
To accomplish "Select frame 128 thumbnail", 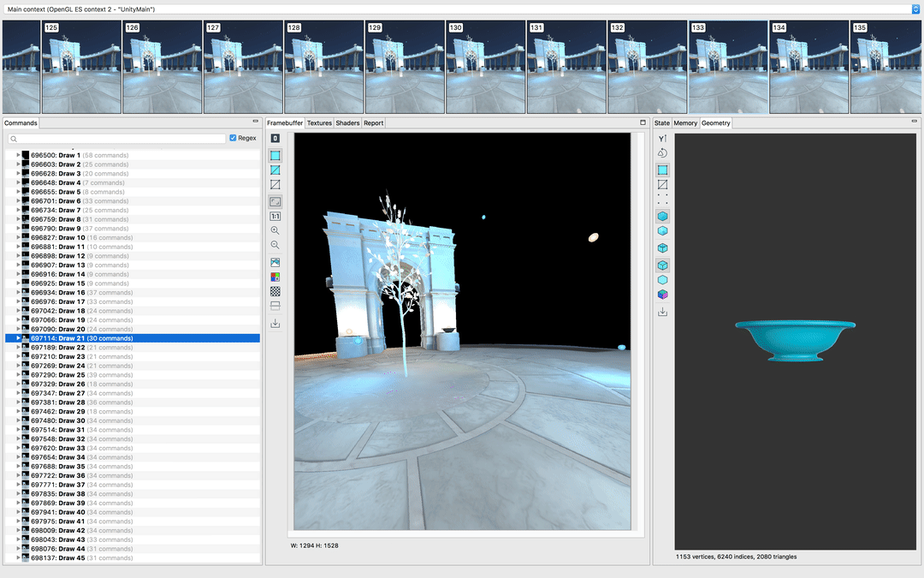I will coord(324,67).
